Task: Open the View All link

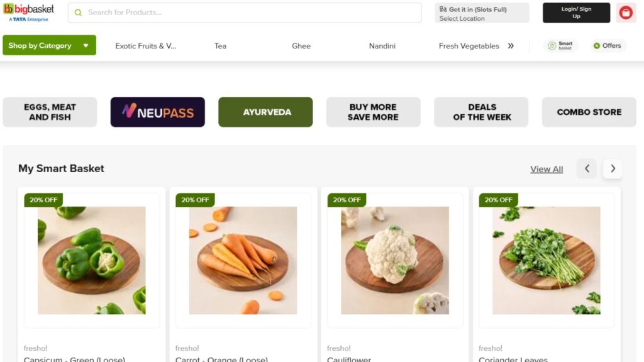Action: [547, 169]
